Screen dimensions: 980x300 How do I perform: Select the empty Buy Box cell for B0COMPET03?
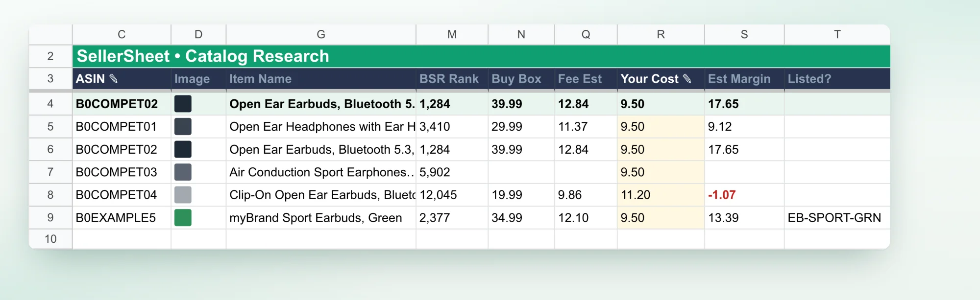click(521, 172)
